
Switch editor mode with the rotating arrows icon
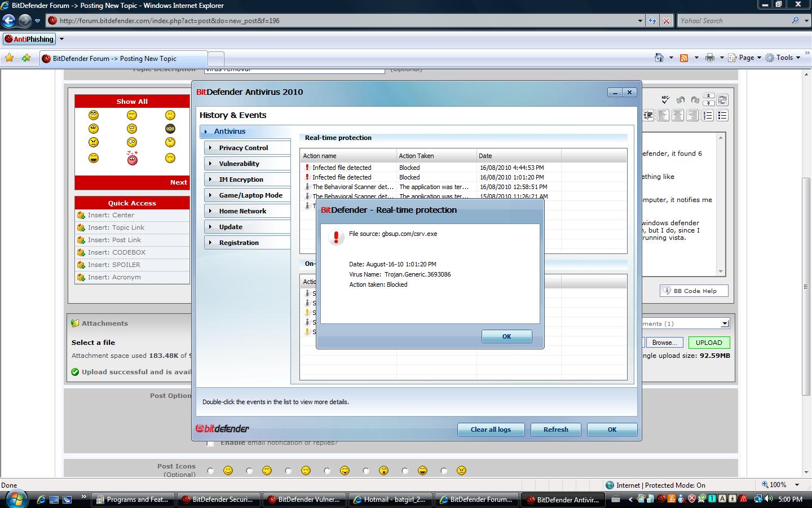722,100
